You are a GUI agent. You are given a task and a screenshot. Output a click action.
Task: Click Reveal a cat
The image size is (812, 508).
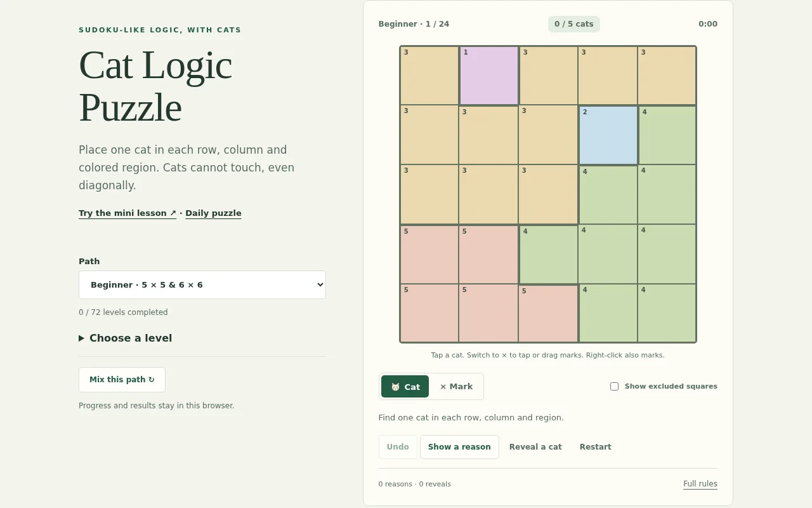(x=535, y=447)
